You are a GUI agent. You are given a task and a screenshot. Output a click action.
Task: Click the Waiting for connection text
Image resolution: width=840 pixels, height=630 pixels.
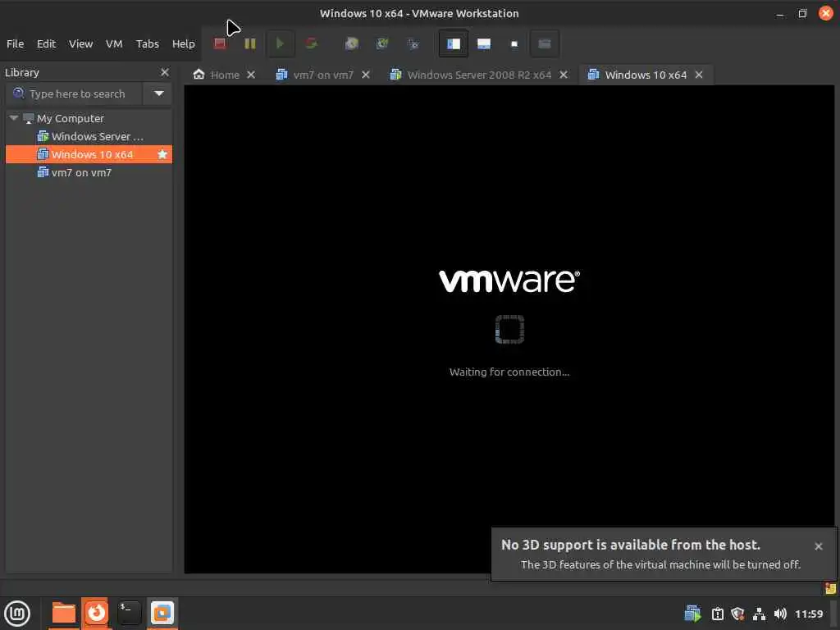pos(509,372)
